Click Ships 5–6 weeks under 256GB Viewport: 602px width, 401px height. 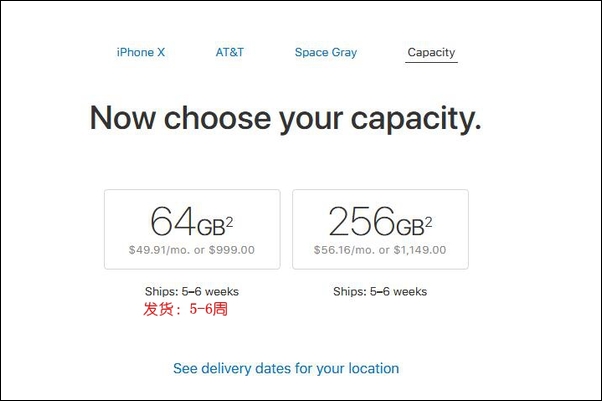point(380,292)
